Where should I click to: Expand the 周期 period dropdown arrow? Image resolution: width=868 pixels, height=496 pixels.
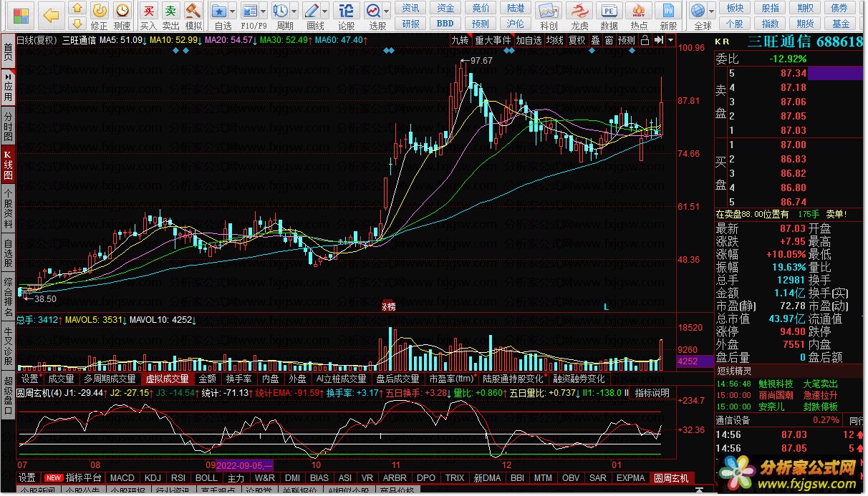tap(294, 11)
